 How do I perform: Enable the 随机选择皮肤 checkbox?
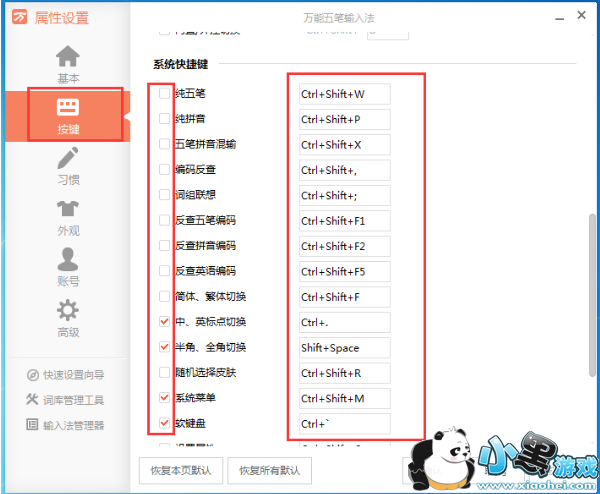tap(164, 372)
